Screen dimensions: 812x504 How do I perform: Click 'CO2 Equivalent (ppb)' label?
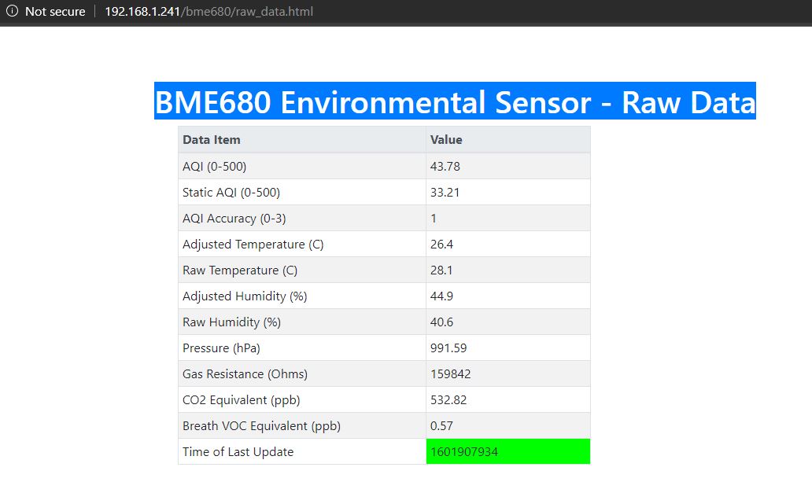tap(241, 400)
